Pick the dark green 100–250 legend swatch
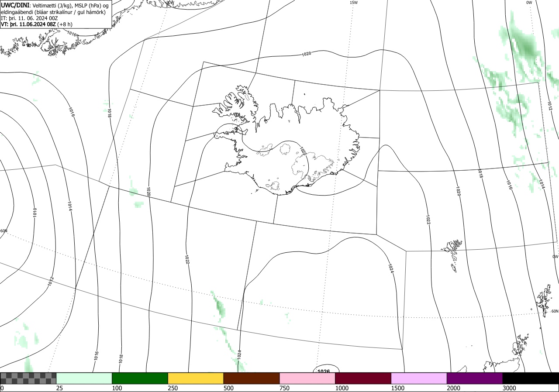This screenshot has width=559, height=392. (x=140, y=378)
